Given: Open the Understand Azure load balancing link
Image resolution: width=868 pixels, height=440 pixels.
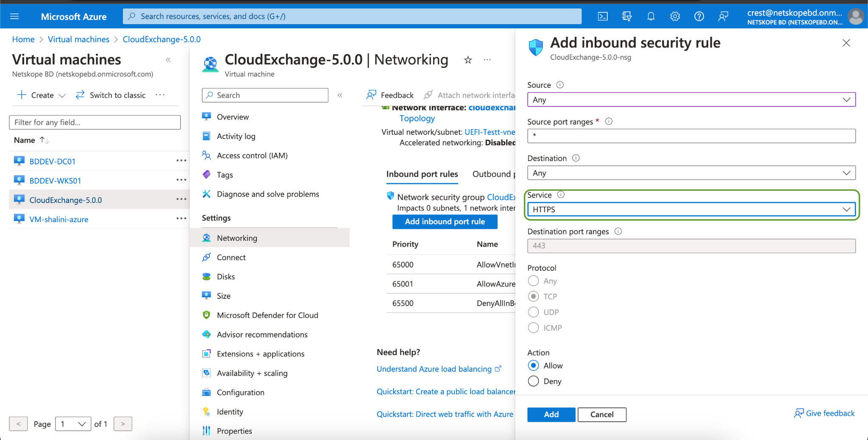Looking at the screenshot, I should tap(439, 369).
